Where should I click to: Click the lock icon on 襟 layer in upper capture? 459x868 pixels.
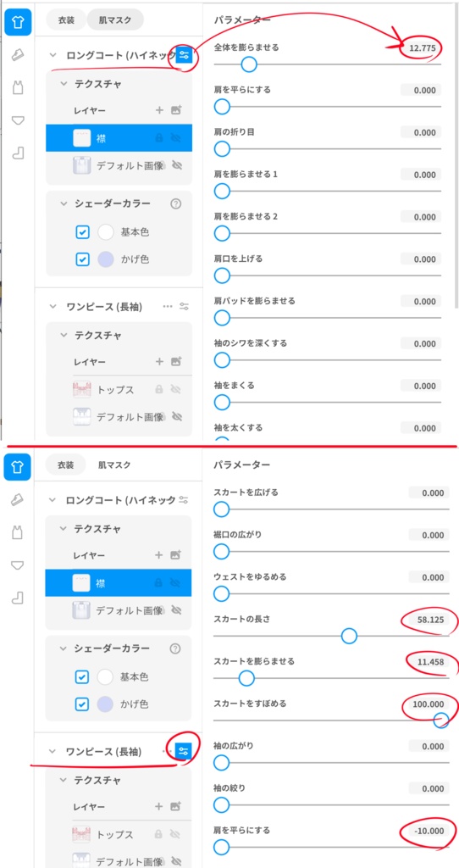159,138
